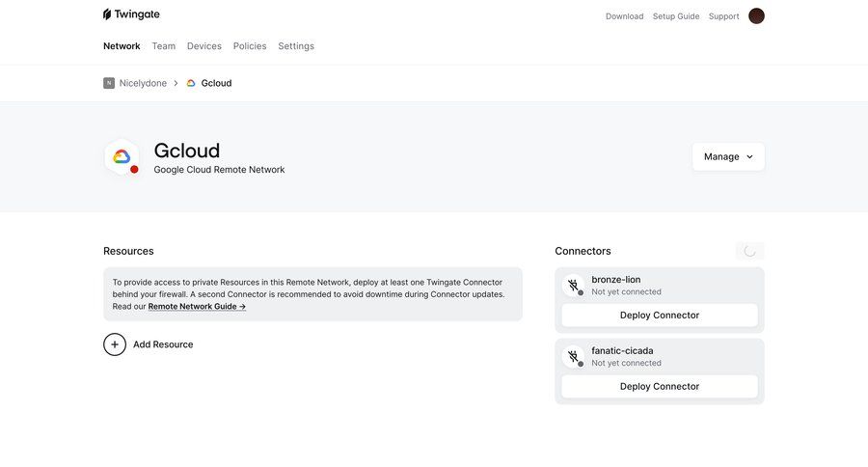Click the Gcloud breadcrumb text
The image size is (868, 467).
(x=216, y=83)
